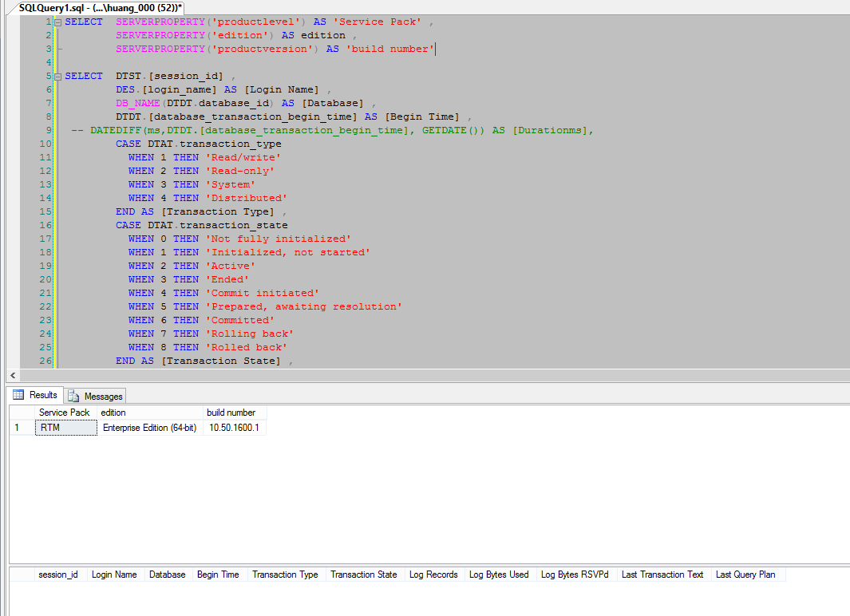This screenshot has height=616, width=850.
Task: Select the build number column header
Action: (235, 413)
